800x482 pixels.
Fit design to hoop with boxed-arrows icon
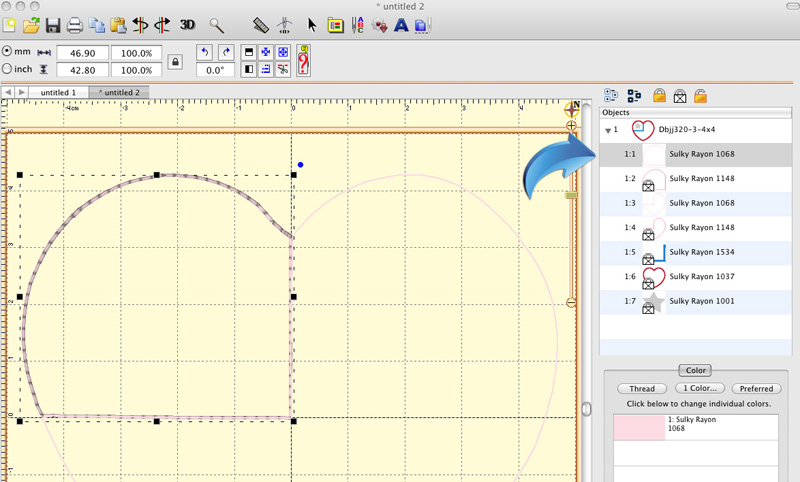(x=283, y=52)
